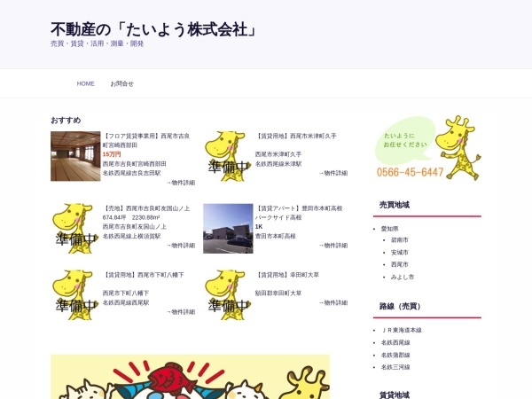View 物件詳細 for 下町八幡下 listing
Viewport: 532px width, 399px height.
181,312
